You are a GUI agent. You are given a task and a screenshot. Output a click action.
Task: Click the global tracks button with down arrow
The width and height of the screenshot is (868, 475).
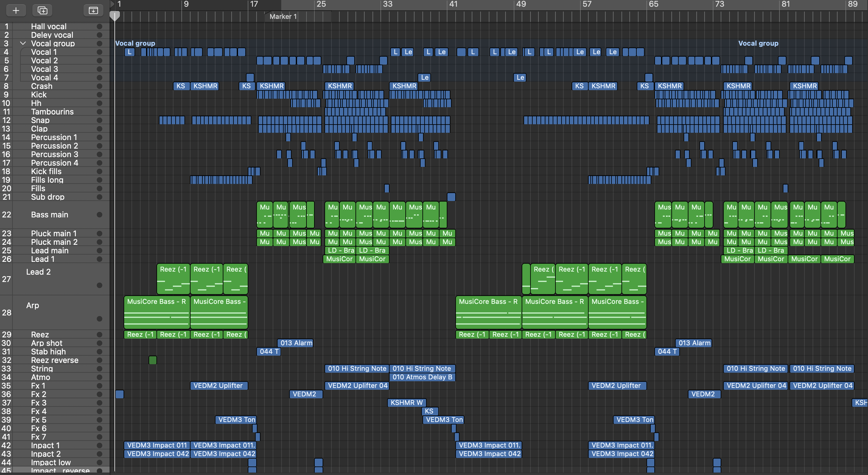pos(93,10)
